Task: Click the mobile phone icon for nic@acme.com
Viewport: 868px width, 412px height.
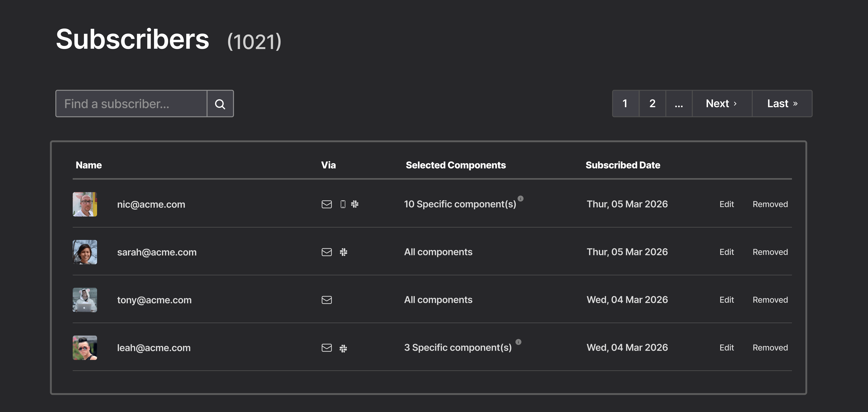Action: pyautogui.click(x=343, y=204)
